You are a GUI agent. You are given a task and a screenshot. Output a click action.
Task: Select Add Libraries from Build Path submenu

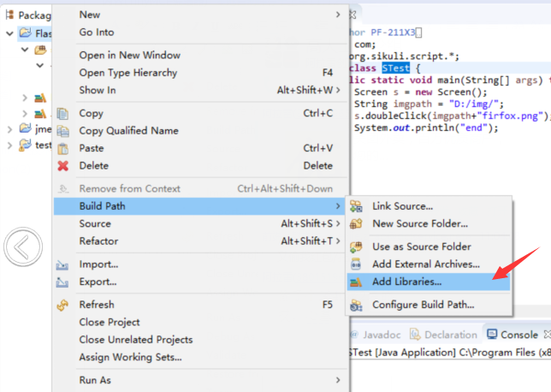[406, 282]
